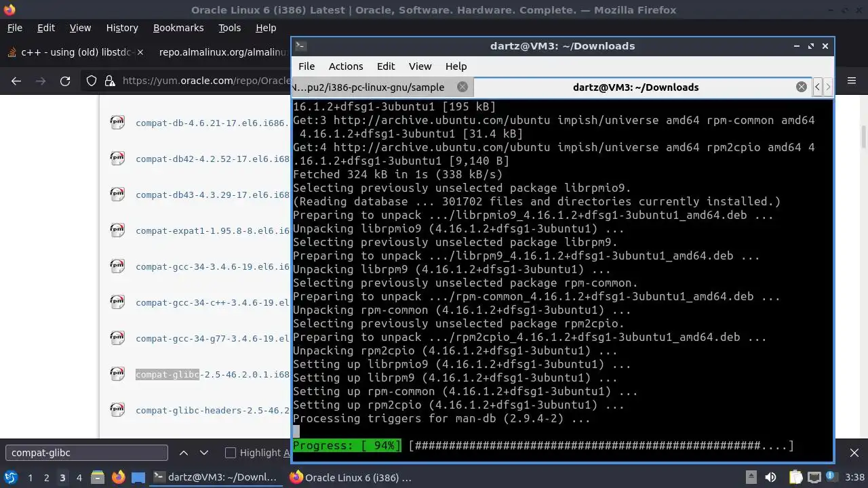
Task: Switch to virtual desktop 2
Action: coord(46,477)
